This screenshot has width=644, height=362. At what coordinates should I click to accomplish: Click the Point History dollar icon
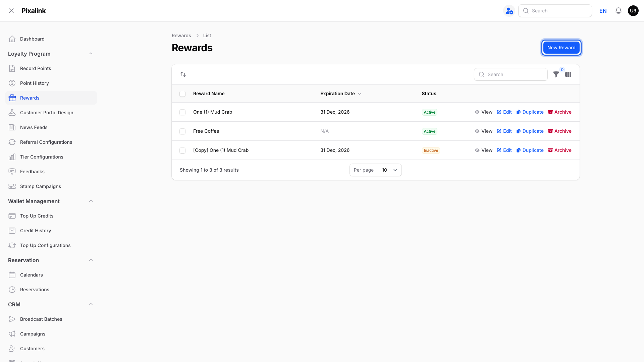(12, 83)
